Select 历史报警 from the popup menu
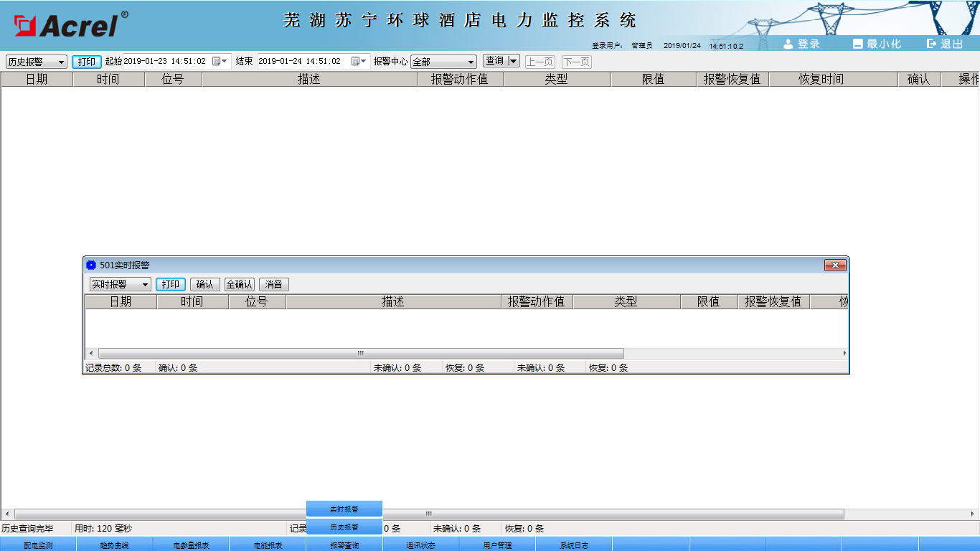980x551 pixels. click(x=344, y=527)
